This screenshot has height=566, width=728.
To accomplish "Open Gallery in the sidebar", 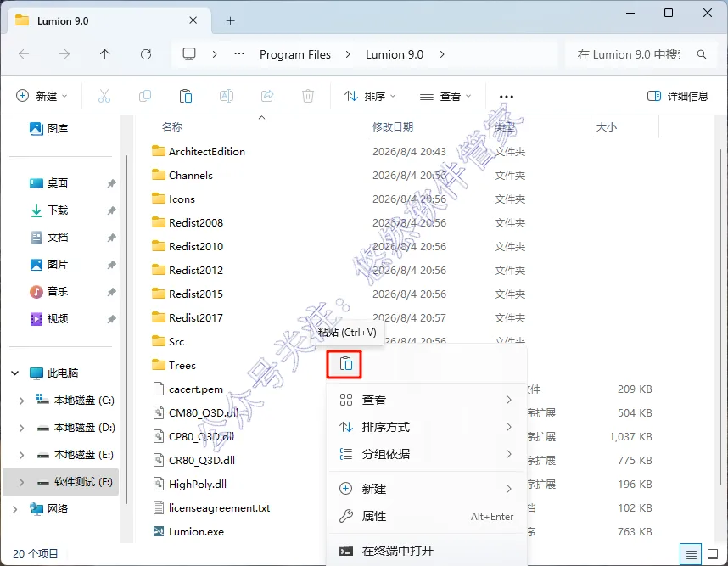I will tap(49, 129).
